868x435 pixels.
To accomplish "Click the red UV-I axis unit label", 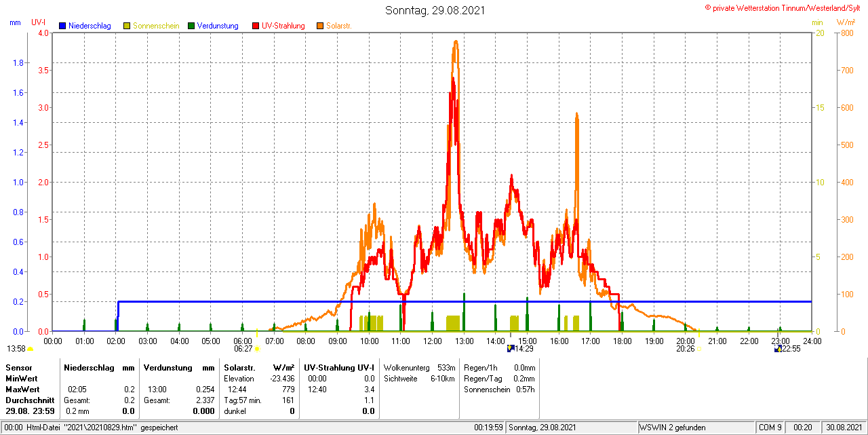I will (x=39, y=22).
